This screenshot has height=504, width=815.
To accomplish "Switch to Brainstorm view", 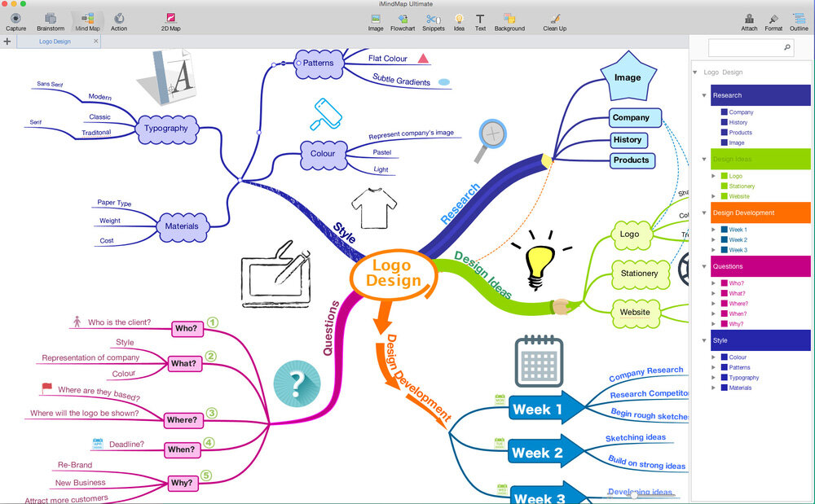I will [x=51, y=22].
